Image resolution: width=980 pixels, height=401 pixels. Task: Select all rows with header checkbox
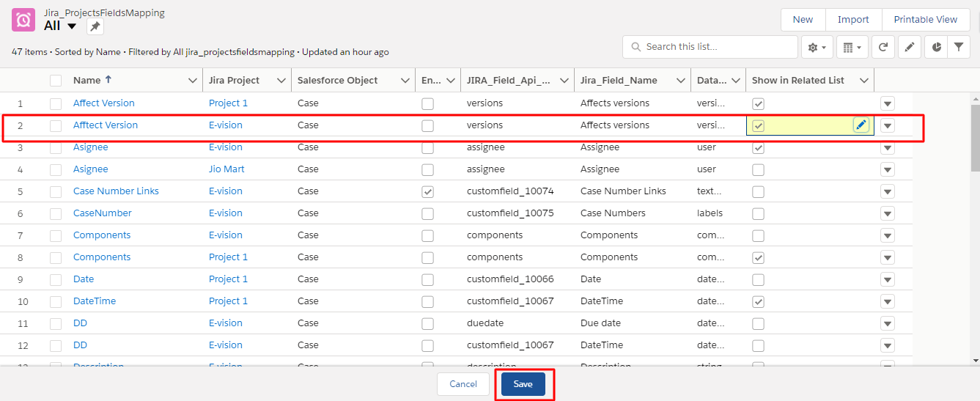pos(56,81)
